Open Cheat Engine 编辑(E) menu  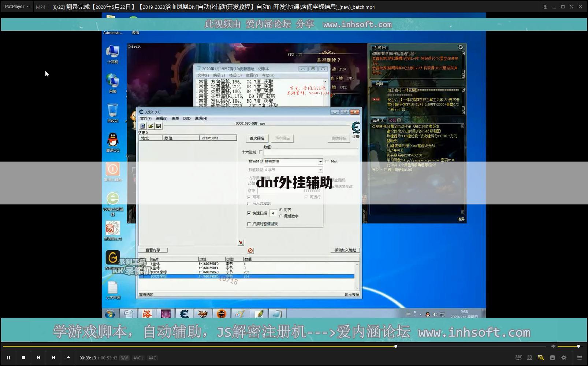(161, 118)
